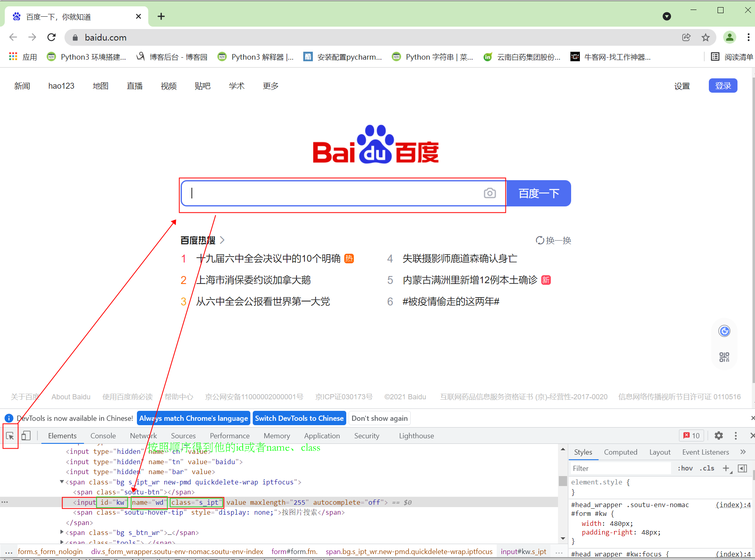Open the Layout styles tab
The height and width of the screenshot is (560, 755).
click(x=660, y=452)
